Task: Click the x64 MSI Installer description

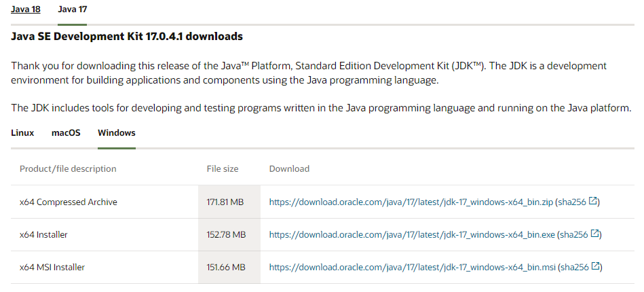Action: (x=52, y=267)
